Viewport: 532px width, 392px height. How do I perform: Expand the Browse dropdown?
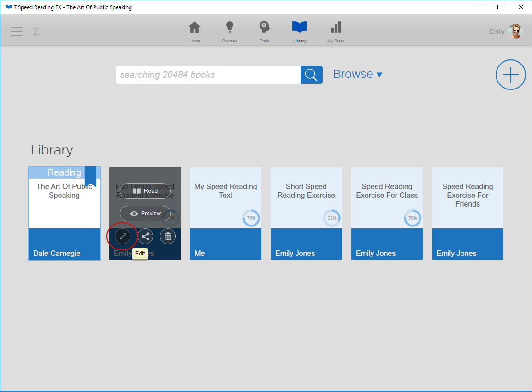[x=358, y=74]
